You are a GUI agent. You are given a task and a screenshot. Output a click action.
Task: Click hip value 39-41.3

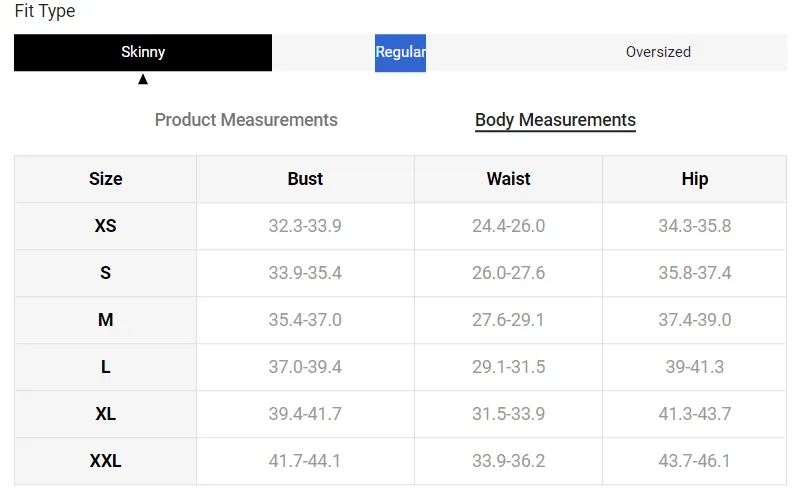coord(695,367)
